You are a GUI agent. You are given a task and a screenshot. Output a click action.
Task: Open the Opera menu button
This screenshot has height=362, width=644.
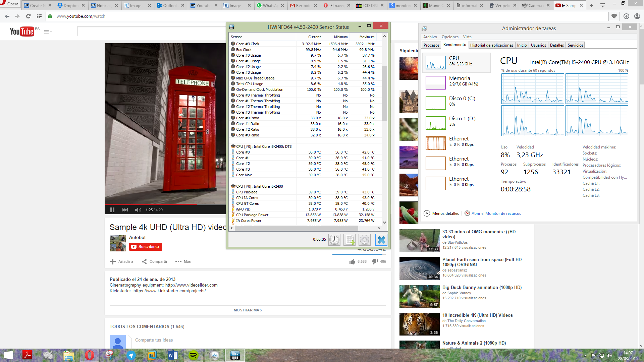(x=10, y=4)
